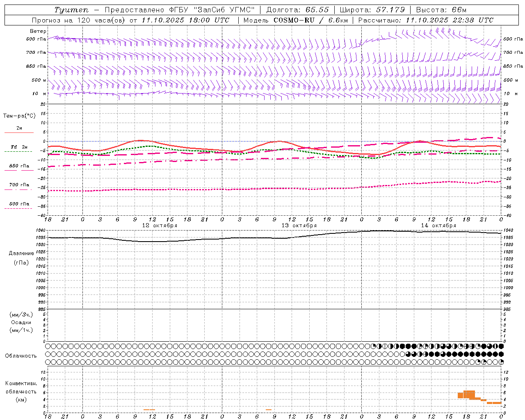Click "Прогноз на 120 часа(ов)" header text

(x=79, y=20)
